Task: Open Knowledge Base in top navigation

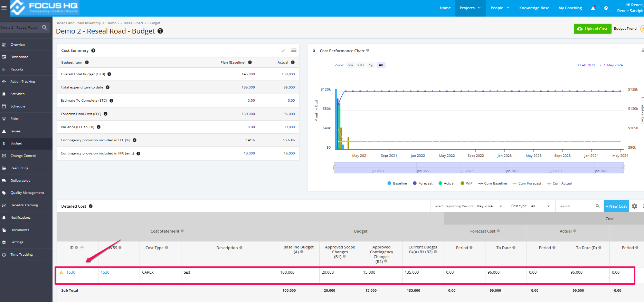Action: (x=534, y=8)
